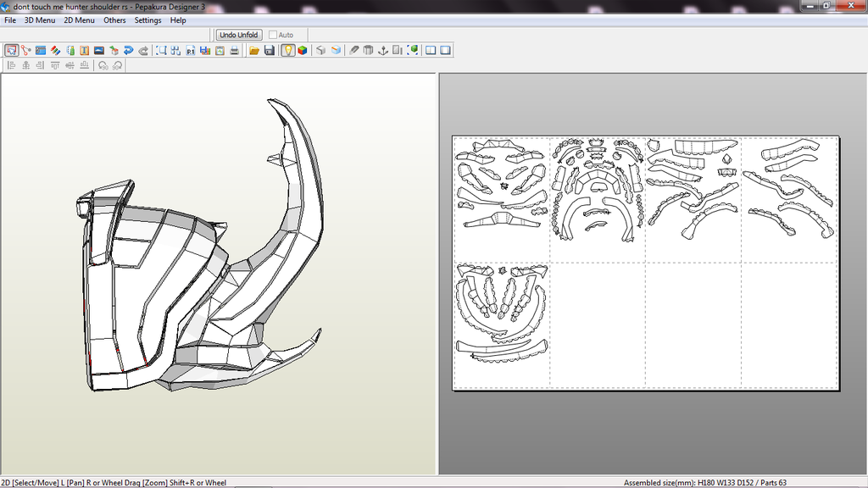Image resolution: width=868 pixels, height=488 pixels.
Task: Click the gray cylinder icon
Action: [368, 50]
